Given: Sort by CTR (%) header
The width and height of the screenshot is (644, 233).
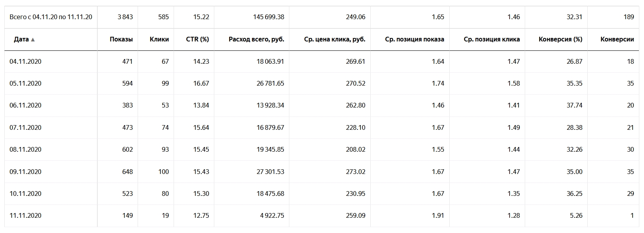Looking at the screenshot, I should (197, 39).
